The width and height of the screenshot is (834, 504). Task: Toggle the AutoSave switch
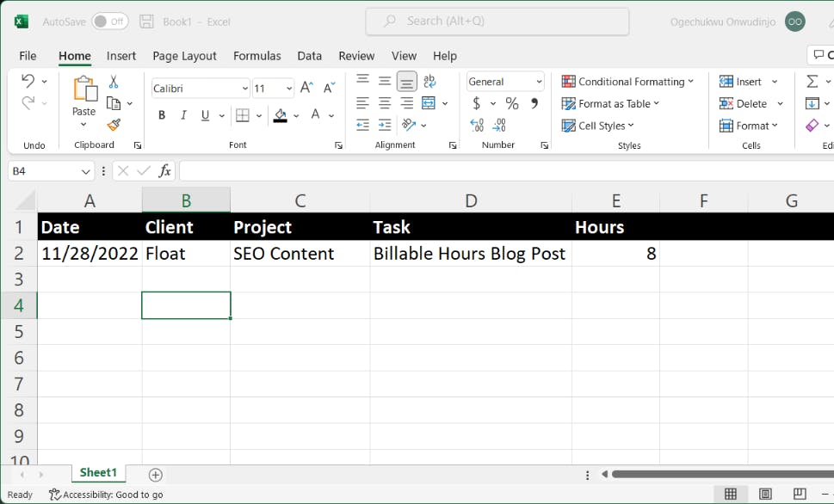point(110,22)
